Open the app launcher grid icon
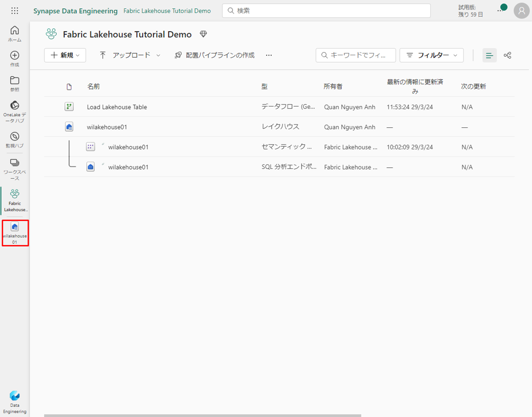 pyautogui.click(x=15, y=11)
